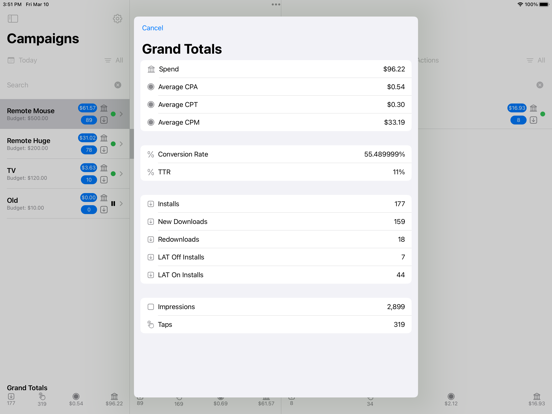The height and width of the screenshot is (414, 552).
Task: Click the Taps hand icon row
Action: pyautogui.click(x=276, y=324)
